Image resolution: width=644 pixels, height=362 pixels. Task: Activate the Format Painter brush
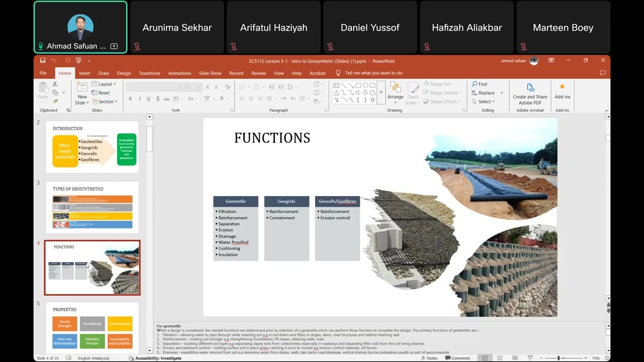pyautogui.click(x=55, y=101)
